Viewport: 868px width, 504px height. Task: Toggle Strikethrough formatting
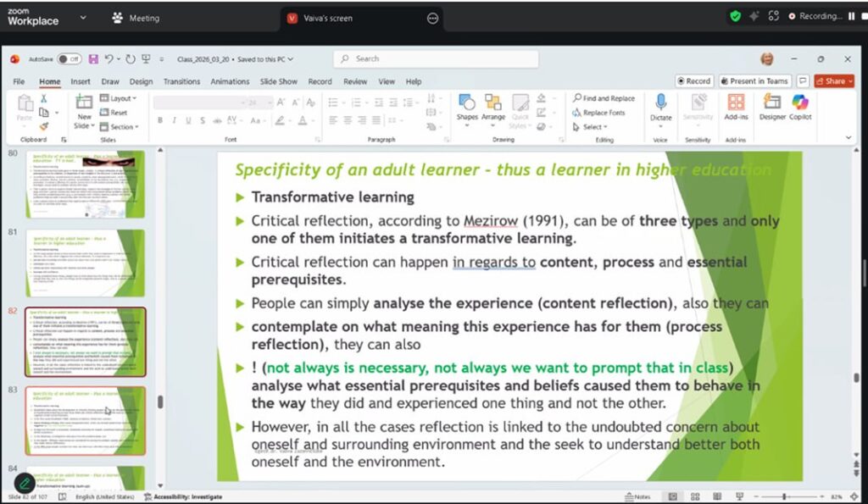217,120
